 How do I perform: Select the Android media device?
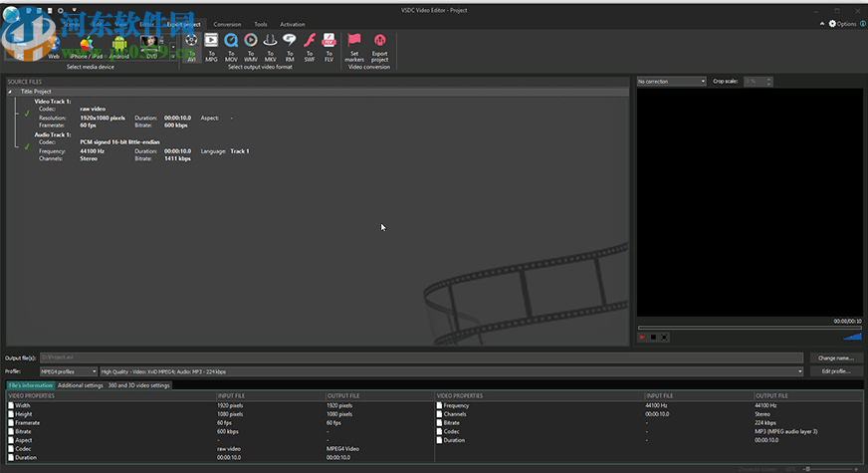pyautogui.click(x=119, y=48)
